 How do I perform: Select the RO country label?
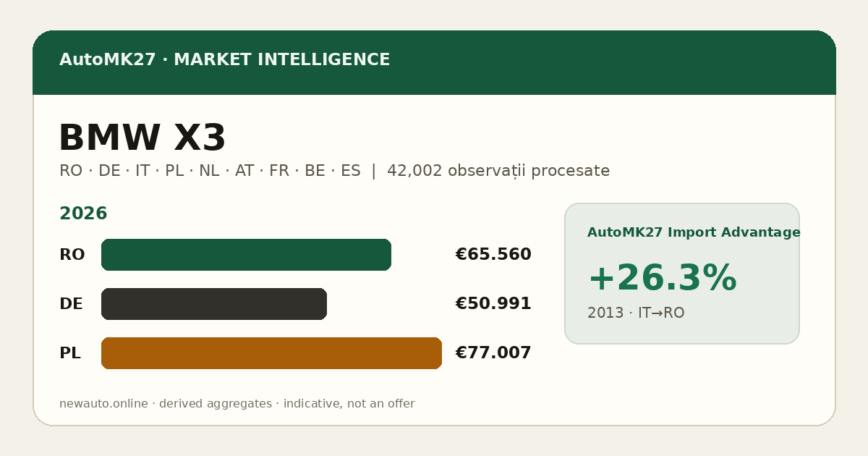pos(72,255)
